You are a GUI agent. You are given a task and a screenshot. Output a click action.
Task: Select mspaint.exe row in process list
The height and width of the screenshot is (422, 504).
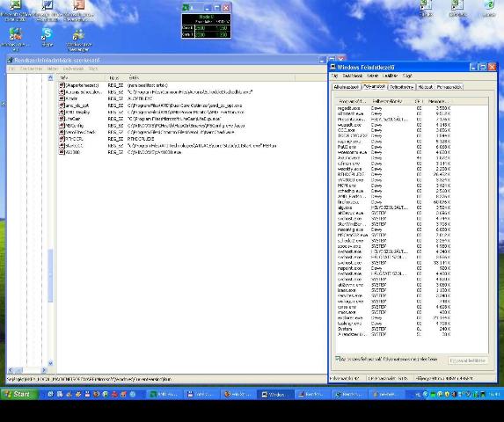394,268
